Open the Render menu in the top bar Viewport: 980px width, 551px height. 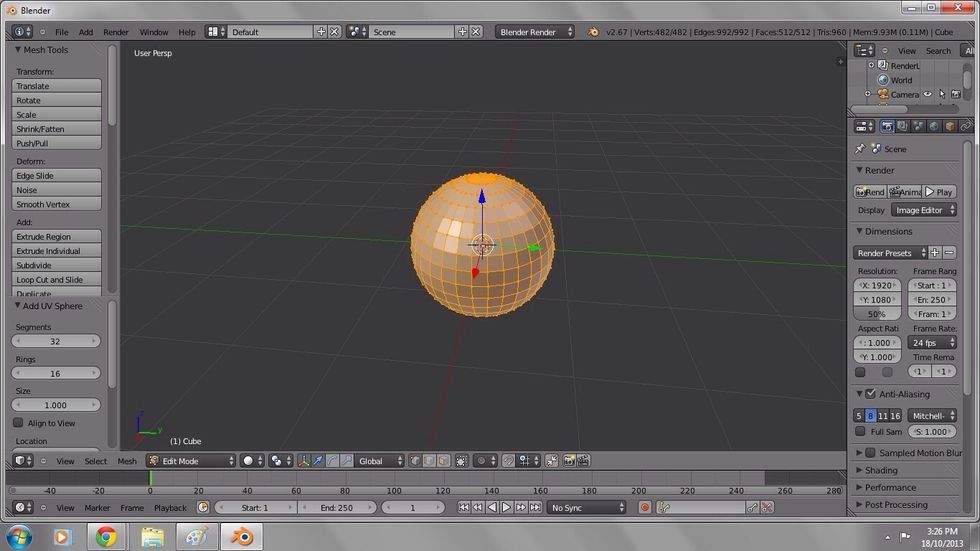coord(116,32)
